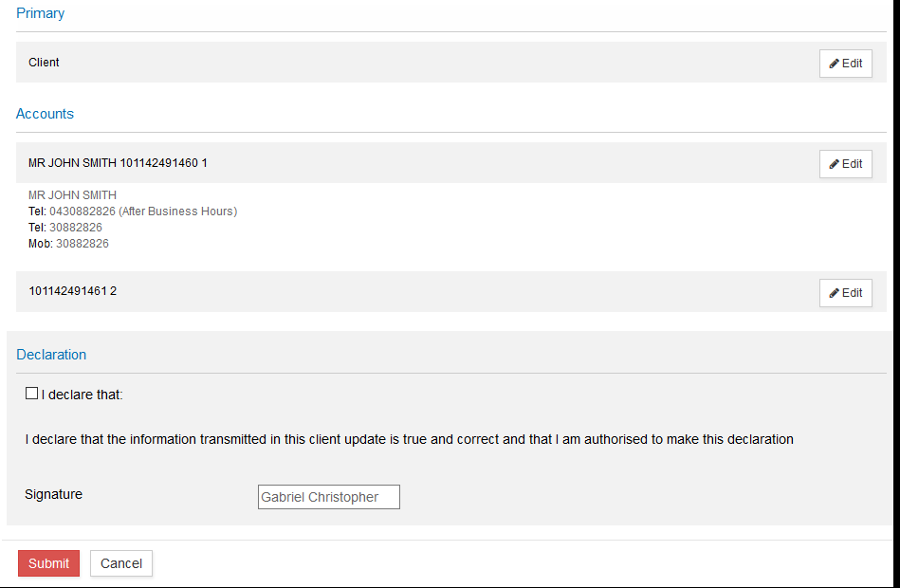
Task: Select the Accounts section heading
Action: click(45, 114)
